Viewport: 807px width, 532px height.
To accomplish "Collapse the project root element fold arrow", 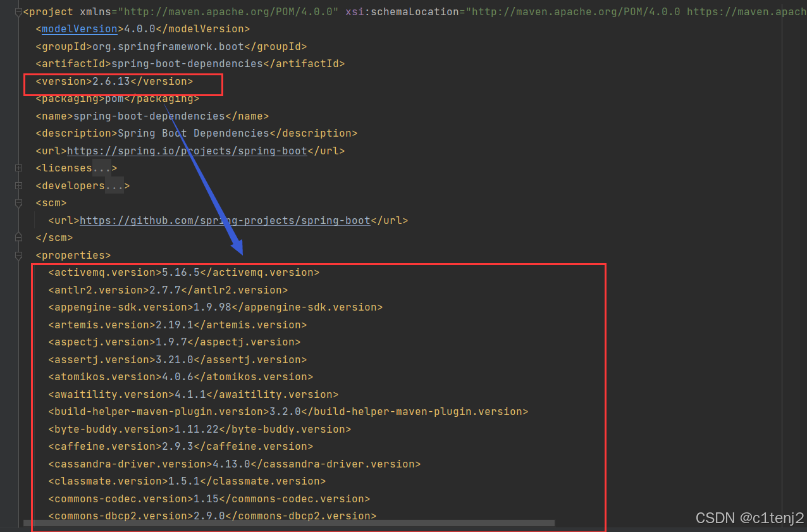I will click(x=18, y=11).
